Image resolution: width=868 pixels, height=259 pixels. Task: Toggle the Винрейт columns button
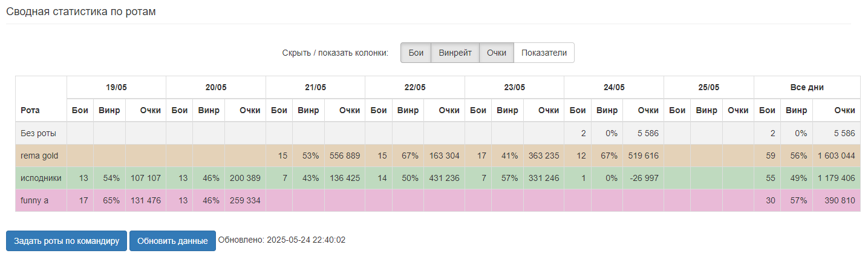(455, 53)
